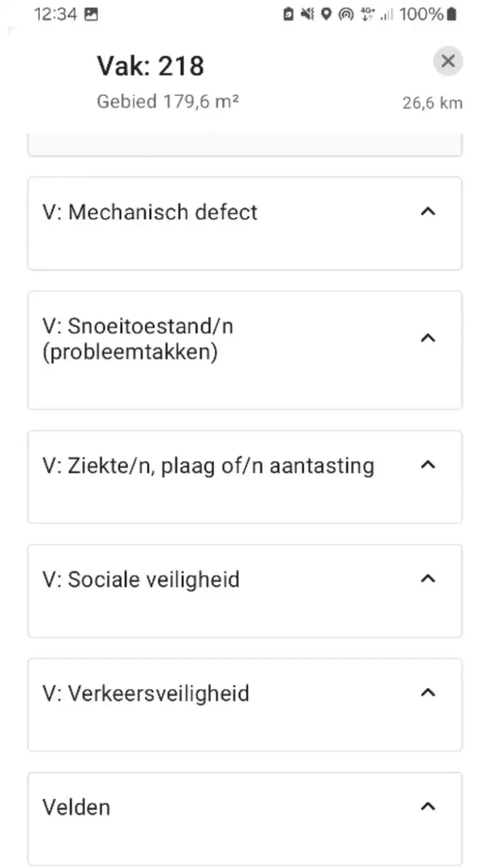Toggle the Snoeitoestand (probleemtakken) chevron arrow

pyautogui.click(x=429, y=338)
